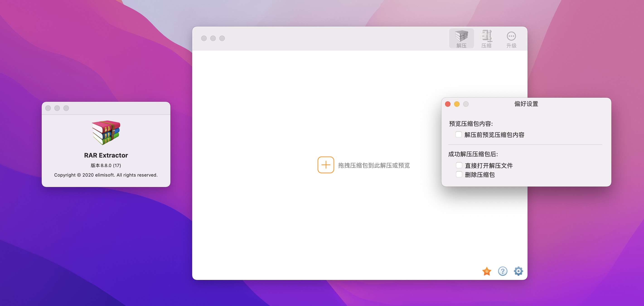Screen dimensions: 644x306
Task: Close the About RAR Extractor window
Action: [x=48, y=108]
